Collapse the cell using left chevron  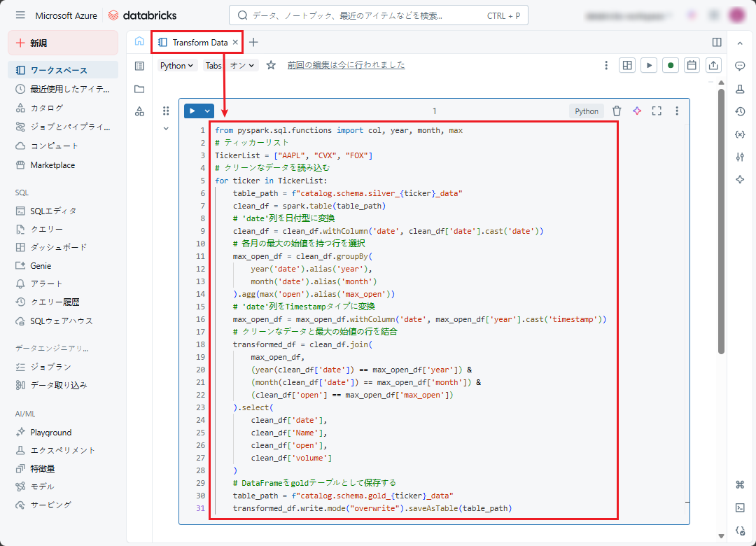(x=166, y=128)
